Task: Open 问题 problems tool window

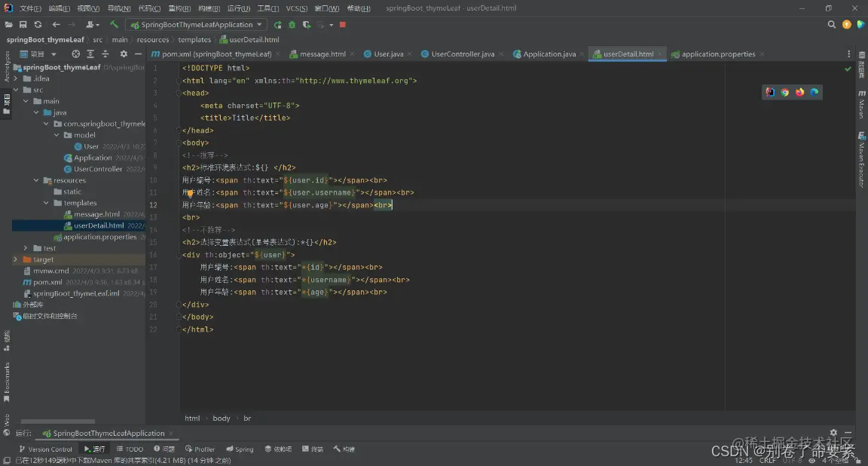Action: tap(164, 449)
